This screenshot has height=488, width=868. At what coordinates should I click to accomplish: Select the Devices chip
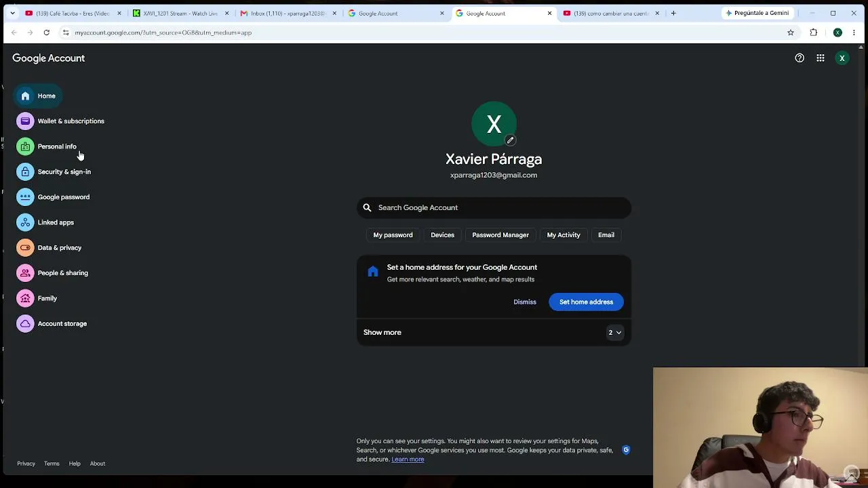coord(442,235)
